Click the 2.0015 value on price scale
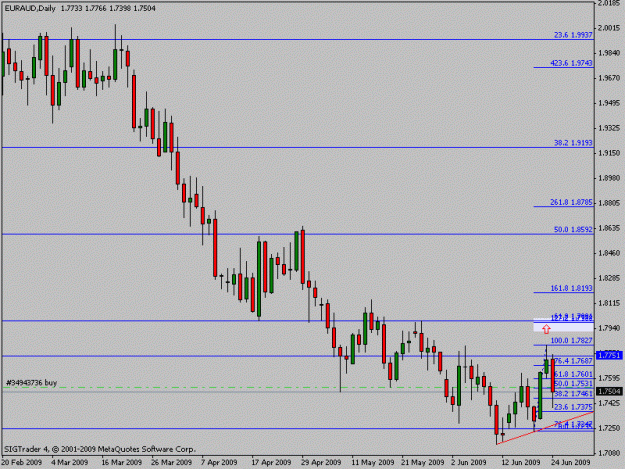 point(609,28)
